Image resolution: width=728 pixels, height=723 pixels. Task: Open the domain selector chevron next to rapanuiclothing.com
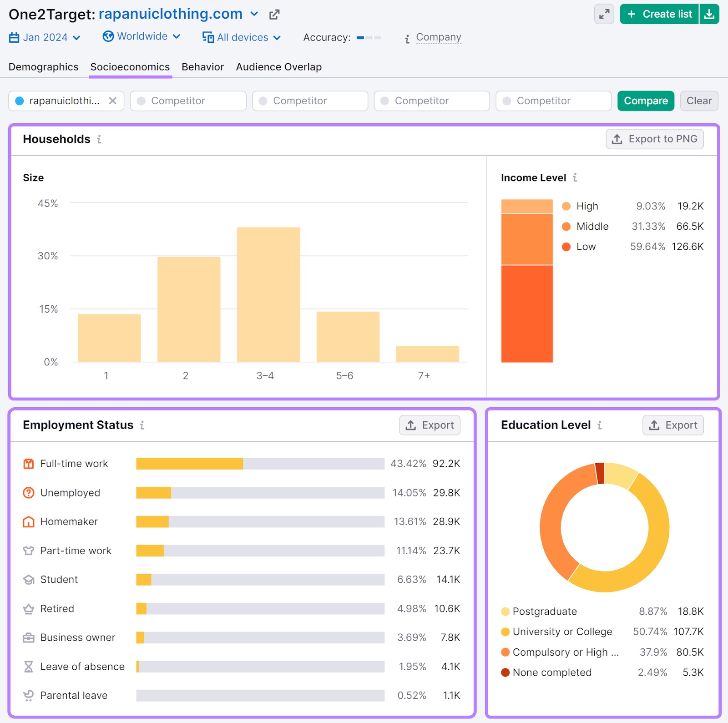click(x=254, y=14)
